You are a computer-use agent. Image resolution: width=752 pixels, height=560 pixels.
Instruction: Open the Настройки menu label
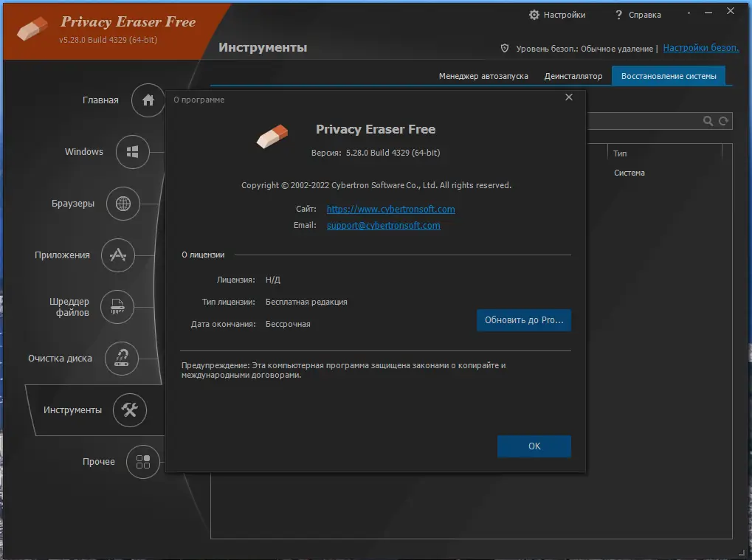click(565, 15)
